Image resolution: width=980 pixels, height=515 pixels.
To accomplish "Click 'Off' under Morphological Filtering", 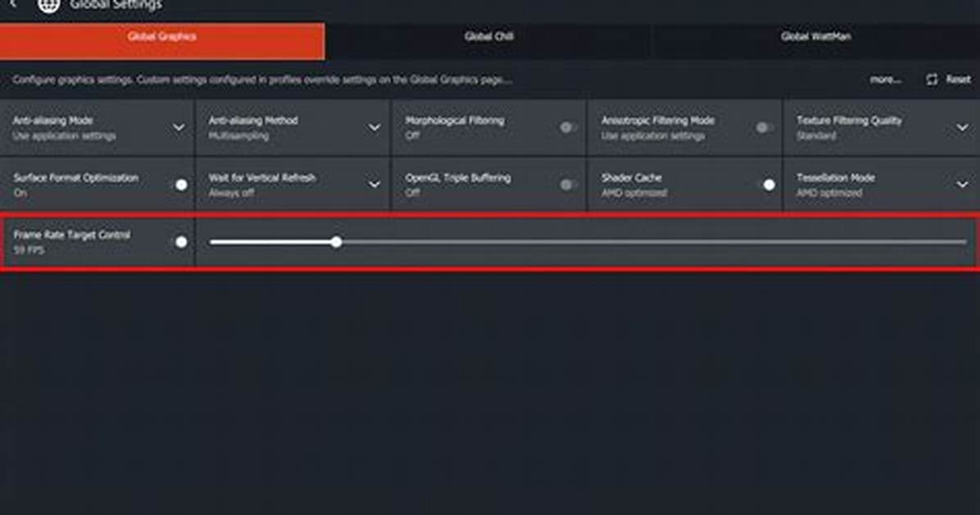I will click(x=412, y=136).
